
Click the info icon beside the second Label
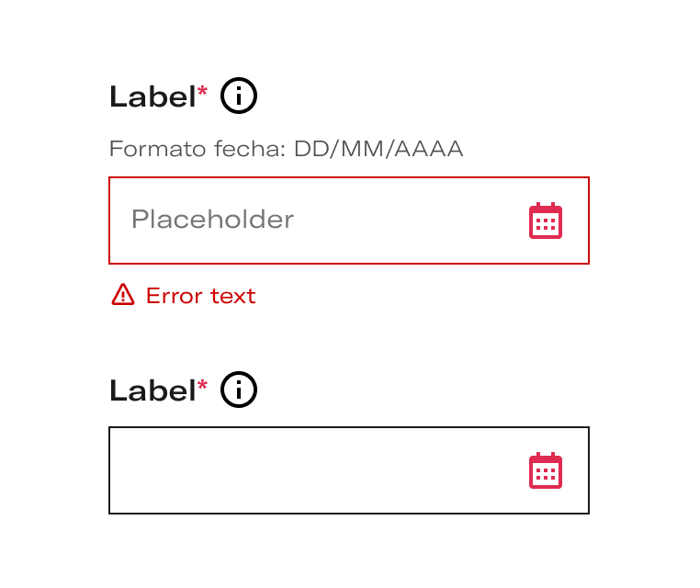point(239,390)
